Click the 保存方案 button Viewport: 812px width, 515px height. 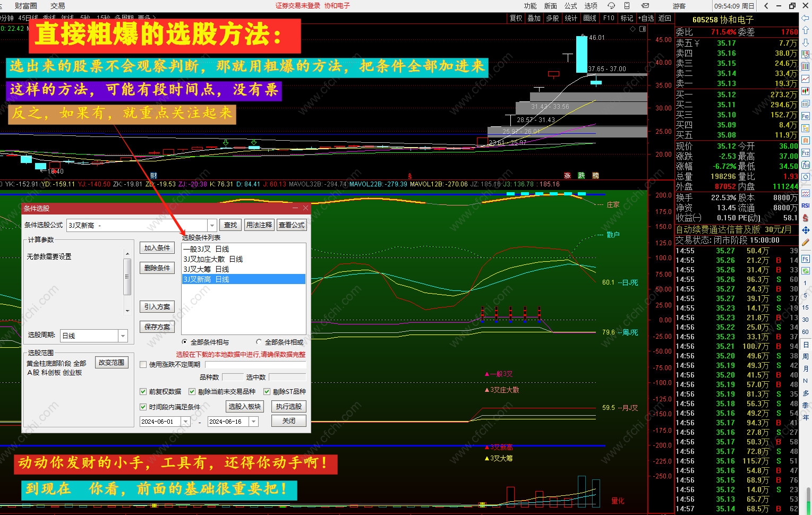(157, 327)
